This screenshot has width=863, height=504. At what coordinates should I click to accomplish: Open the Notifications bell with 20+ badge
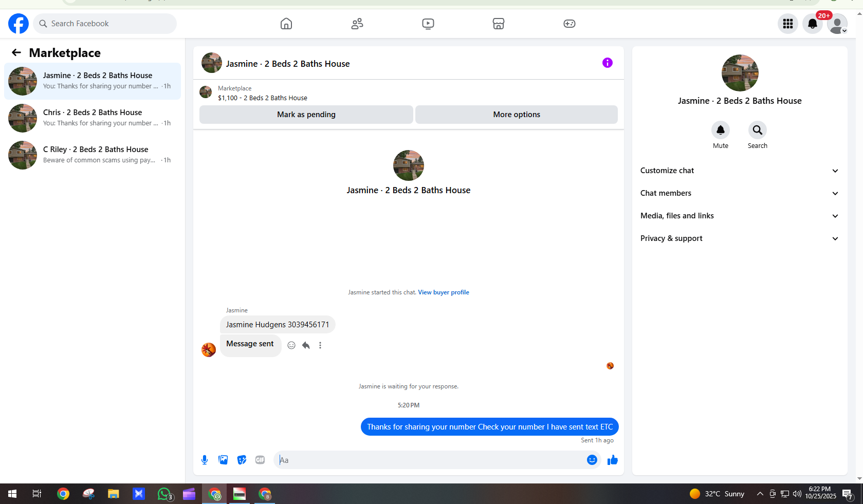tap(813, 24)
